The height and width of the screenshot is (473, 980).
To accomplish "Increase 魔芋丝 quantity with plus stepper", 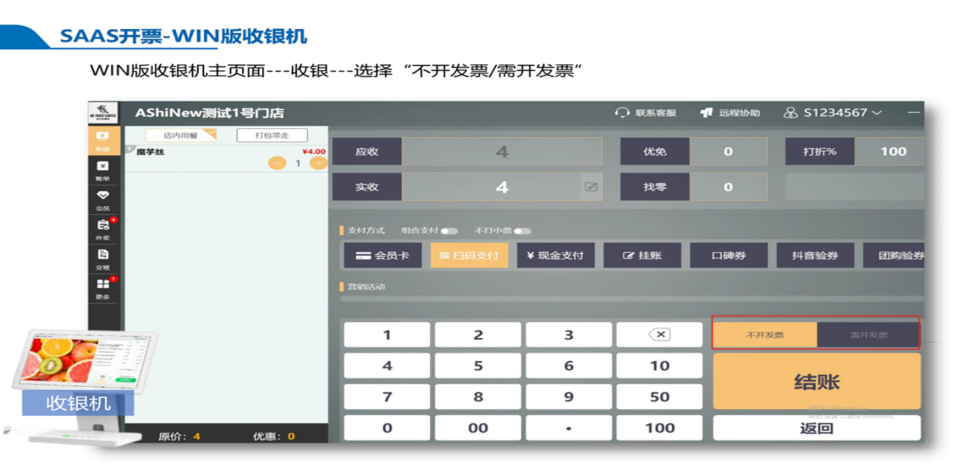I will [x=319, y=164].
